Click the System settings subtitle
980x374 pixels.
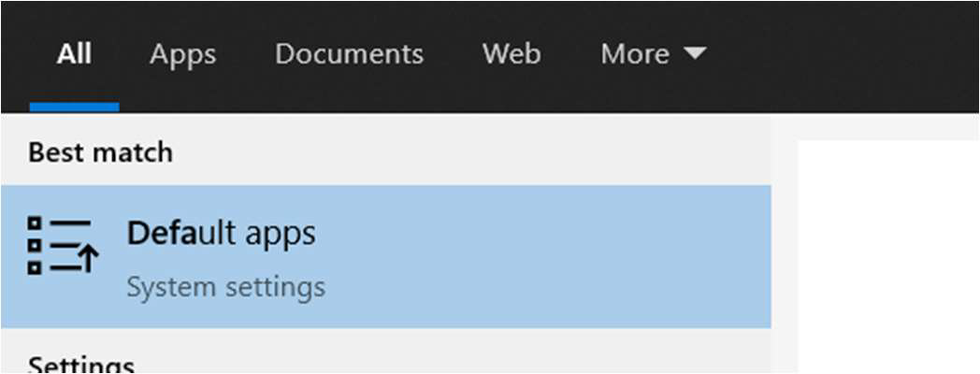225,286
